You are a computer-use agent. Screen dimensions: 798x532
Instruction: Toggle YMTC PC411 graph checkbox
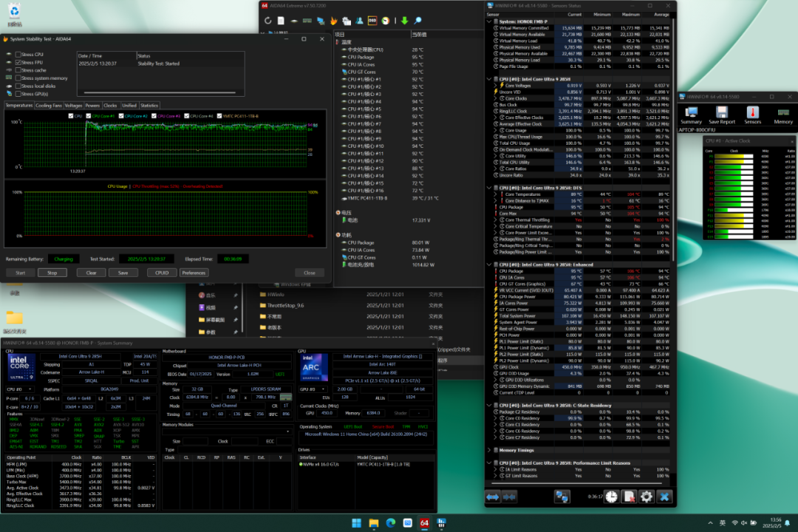pos(219,116)
